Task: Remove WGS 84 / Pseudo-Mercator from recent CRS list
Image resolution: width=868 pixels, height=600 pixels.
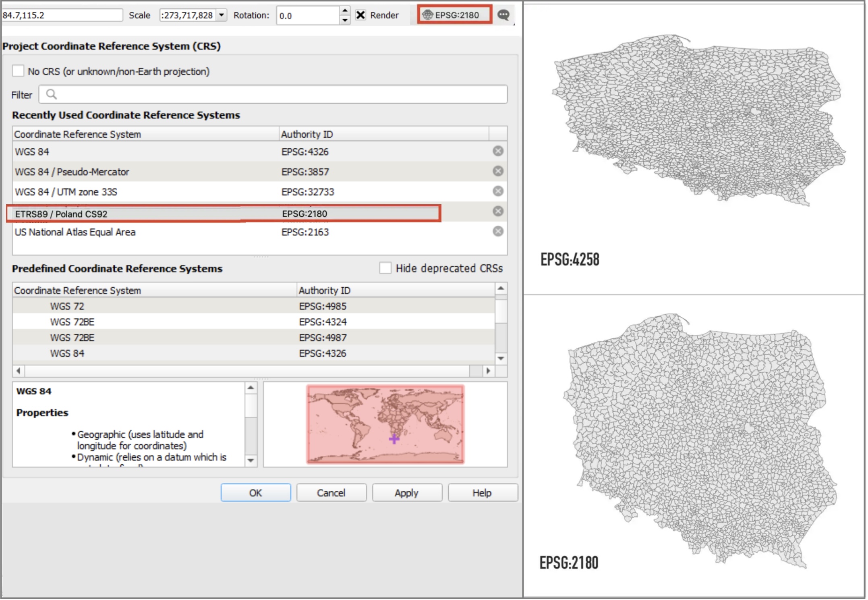Action: (x=497, y=171)
